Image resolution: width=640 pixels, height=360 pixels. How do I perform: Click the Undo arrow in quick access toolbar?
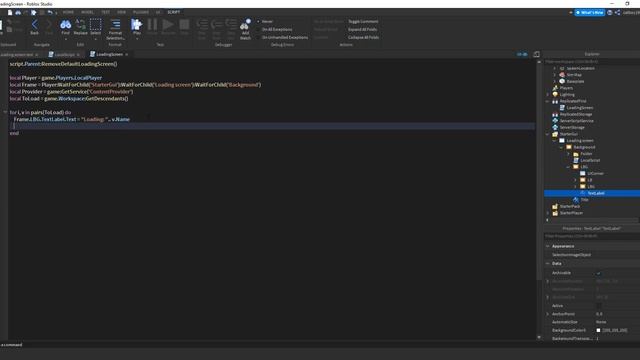49,13
